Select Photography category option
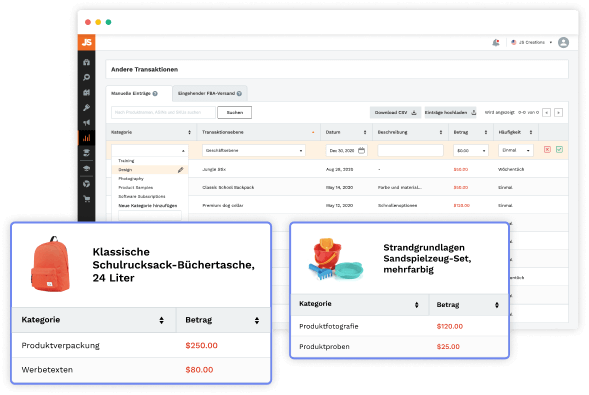The width and height of the screenshot is (589, 395). (150, 179)
